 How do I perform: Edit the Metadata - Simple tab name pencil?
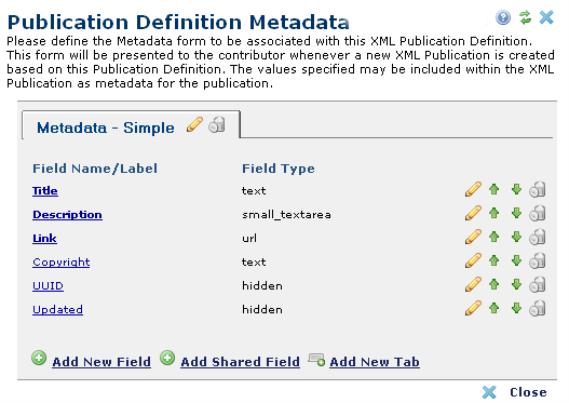(x=195, y=125)
